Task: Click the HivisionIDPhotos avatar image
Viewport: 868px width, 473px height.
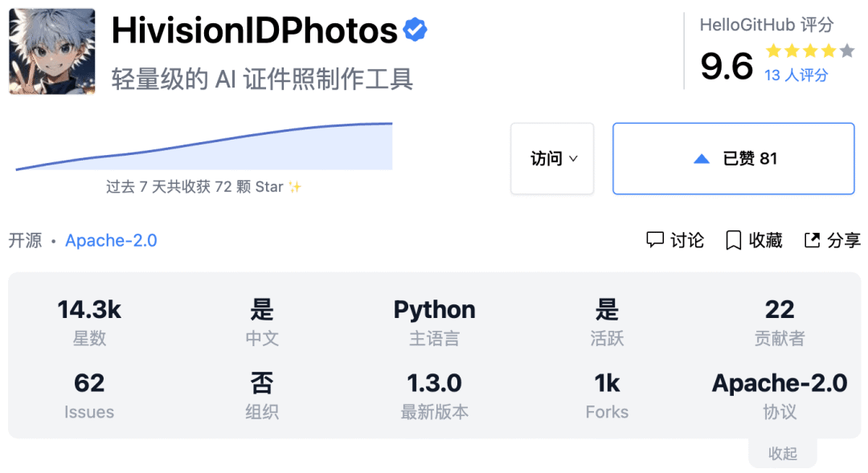Action: [x=51, y=51]
